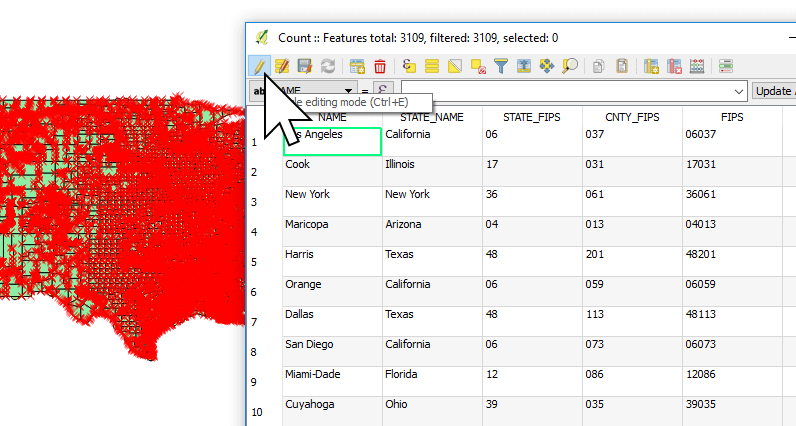Click the Update All button
This screenshot has width=796, height=426.
tap(774, 91)
